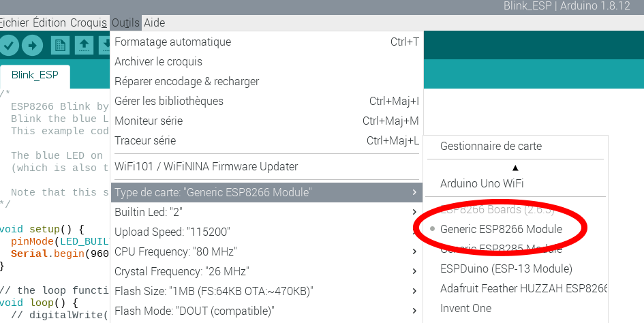Expand the Flash Size submenu
The width and height of the screenshot is (644, 323).
click(266, 292)
